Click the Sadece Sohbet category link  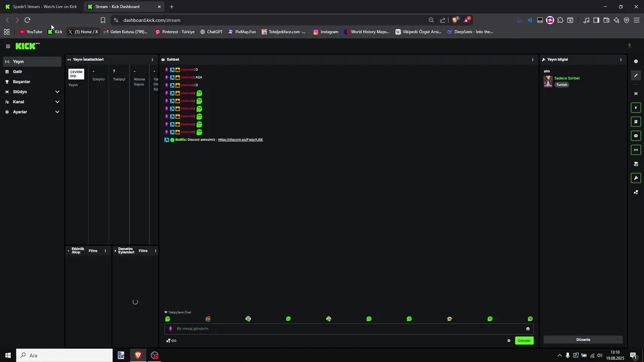coord(567,78)
